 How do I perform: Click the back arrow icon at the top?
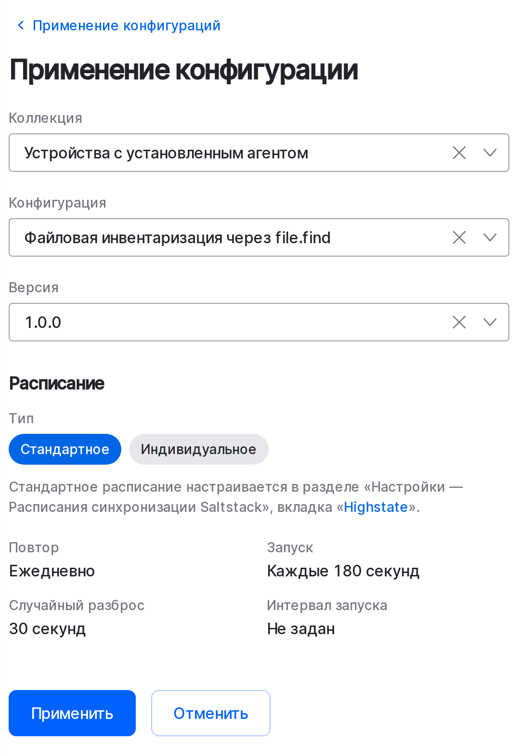(x=20, y=25)
